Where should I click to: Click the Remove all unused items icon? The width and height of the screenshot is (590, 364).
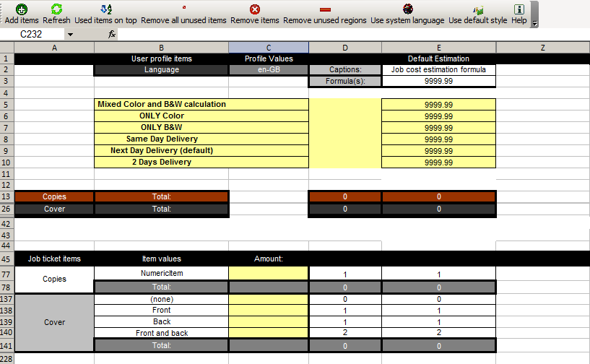click(183, 9)
